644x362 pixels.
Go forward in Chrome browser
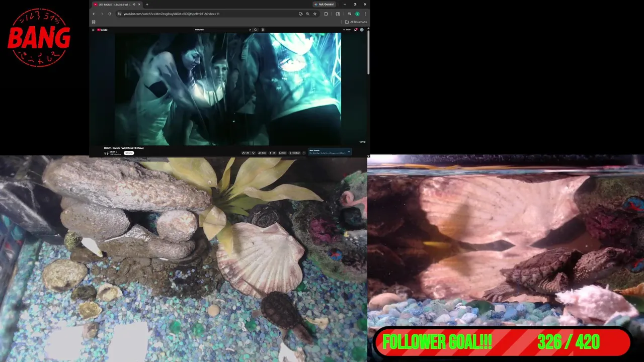click(102, 14)
